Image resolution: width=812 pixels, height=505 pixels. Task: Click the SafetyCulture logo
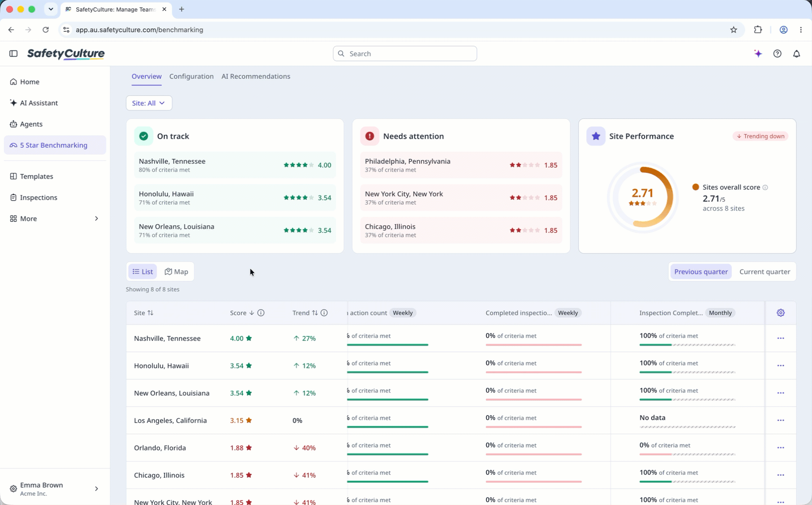tap(66, 54)
